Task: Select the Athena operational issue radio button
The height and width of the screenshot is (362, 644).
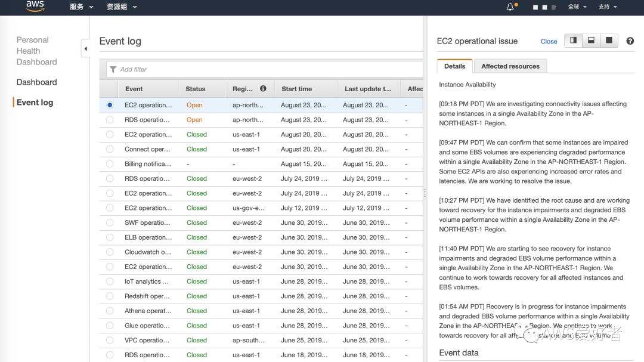Action: coord(110,311)
